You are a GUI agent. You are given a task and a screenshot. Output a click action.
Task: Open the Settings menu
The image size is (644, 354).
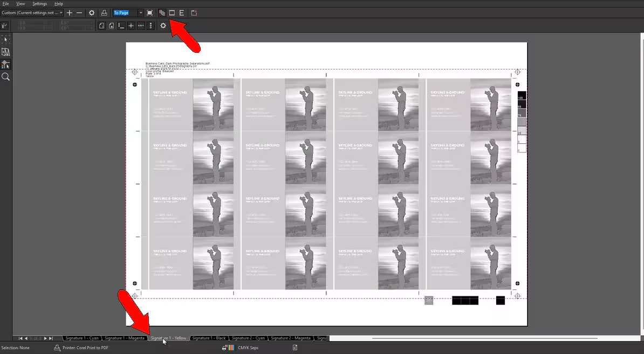39,4
